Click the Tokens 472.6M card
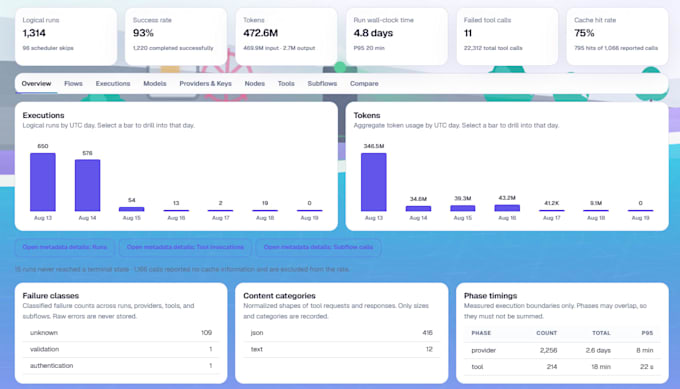 click(x=286, y=36)
